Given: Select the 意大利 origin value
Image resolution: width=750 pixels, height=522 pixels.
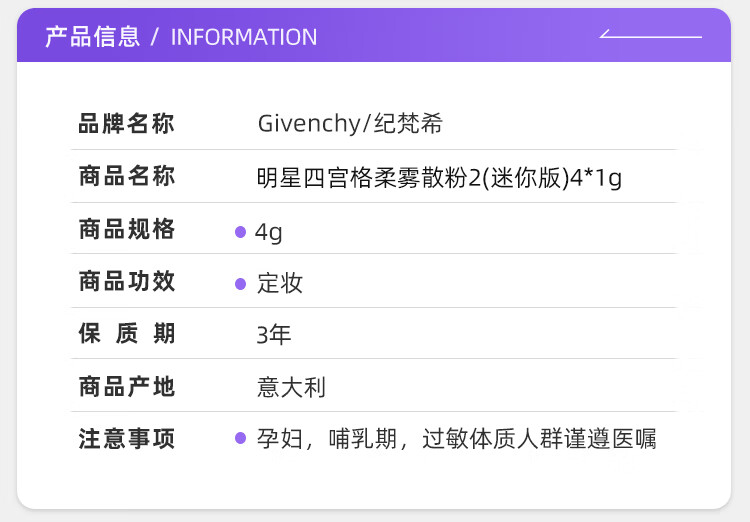Looking at the screenshot, I should (x=292, y=387).
